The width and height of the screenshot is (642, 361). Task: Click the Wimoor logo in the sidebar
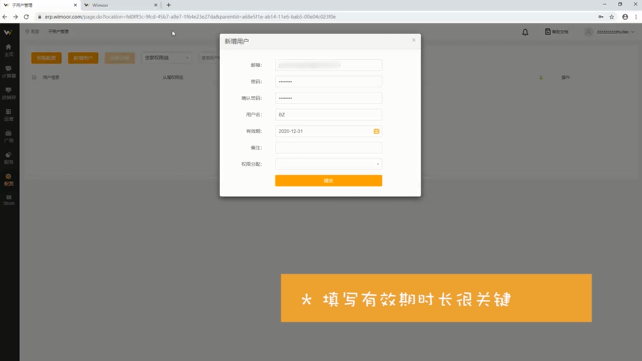[x=8, y=32]
